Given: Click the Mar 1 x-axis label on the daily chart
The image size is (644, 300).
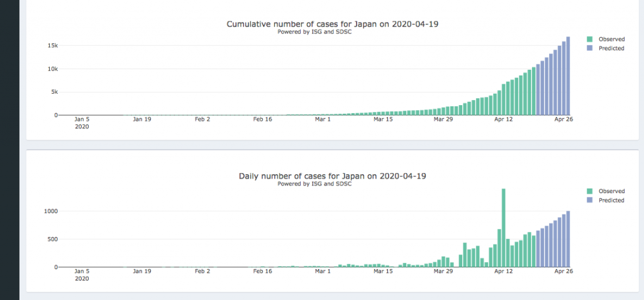Looking at the screenshot, I should (323, 272).
